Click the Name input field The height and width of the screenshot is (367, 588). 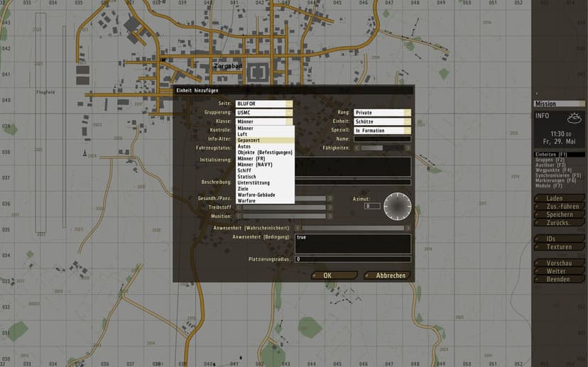click(x=382, y=139)
